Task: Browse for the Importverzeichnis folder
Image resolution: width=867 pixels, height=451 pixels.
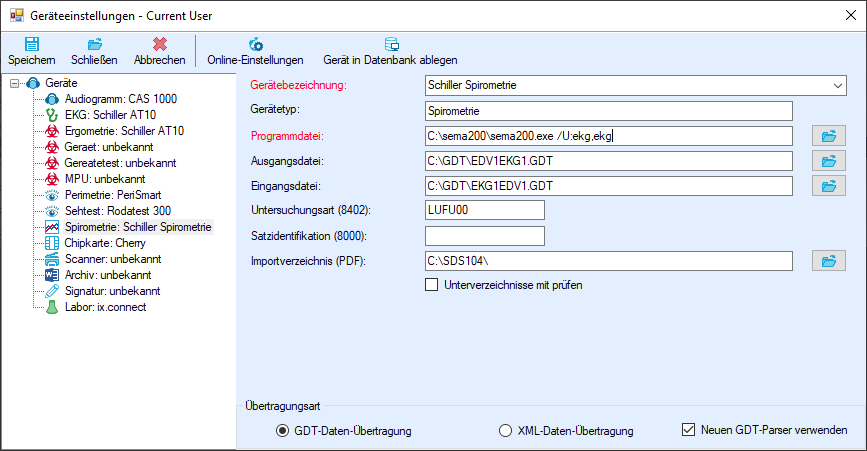Action: (828, 261)
